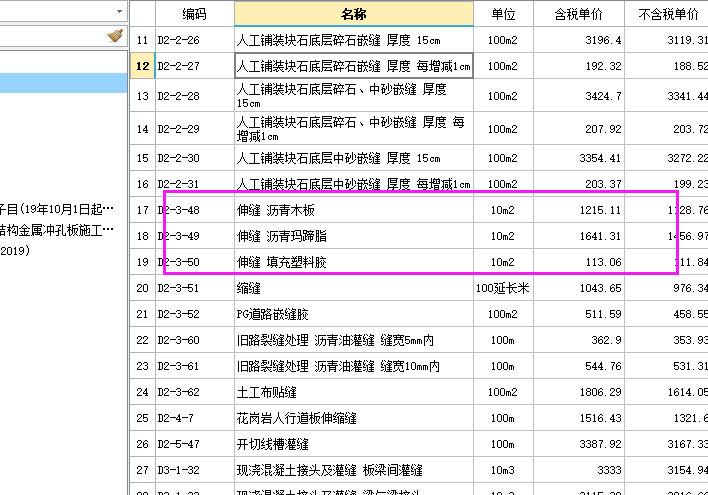
Task: Click price cell 1215.11
Action: pos(578,210)
